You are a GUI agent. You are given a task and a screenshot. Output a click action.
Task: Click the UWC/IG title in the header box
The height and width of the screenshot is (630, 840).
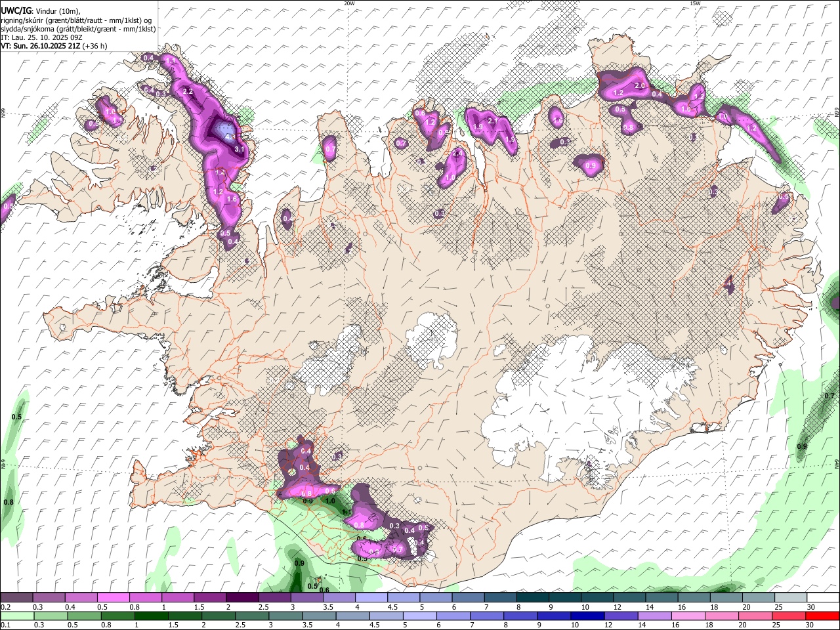tap(16, 10)
